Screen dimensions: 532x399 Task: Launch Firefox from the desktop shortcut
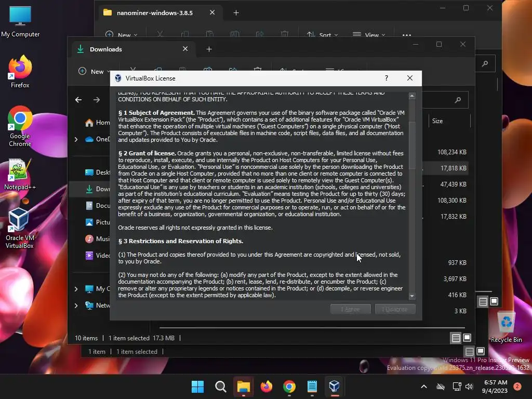(20, 72)
